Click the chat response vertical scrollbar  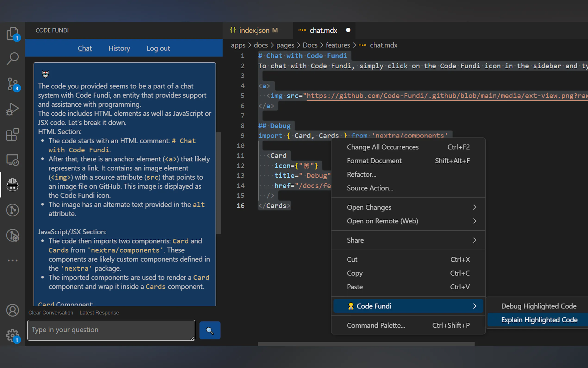click(x=219, y=183)
